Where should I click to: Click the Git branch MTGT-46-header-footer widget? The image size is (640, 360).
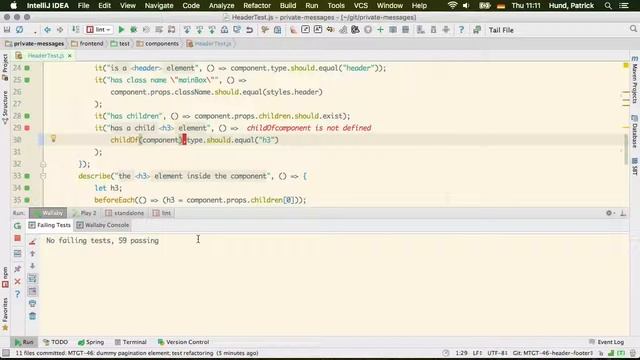[x=553, y=353]
